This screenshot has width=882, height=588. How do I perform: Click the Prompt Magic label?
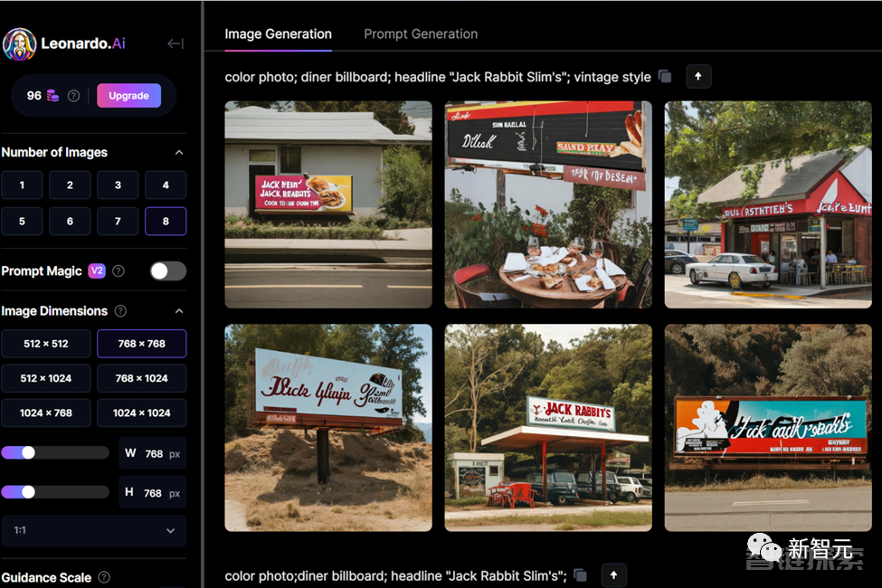tap(42, 271)
